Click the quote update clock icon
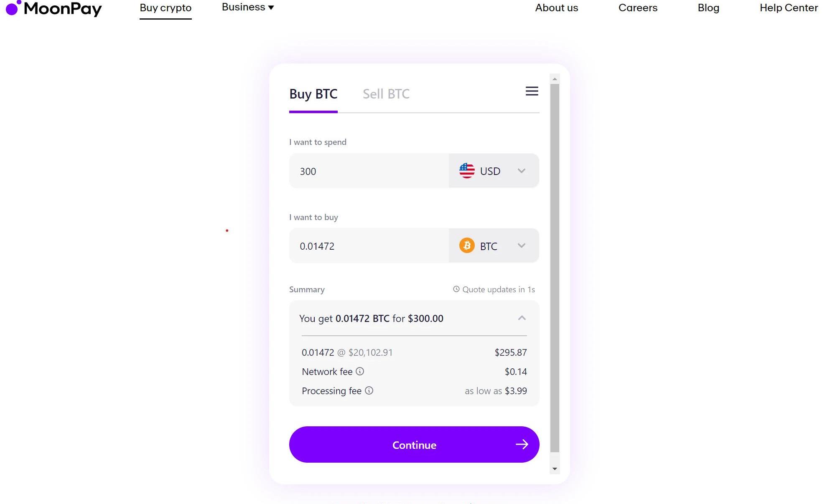The width and height of the screenshot is (825, 504). 456,289
